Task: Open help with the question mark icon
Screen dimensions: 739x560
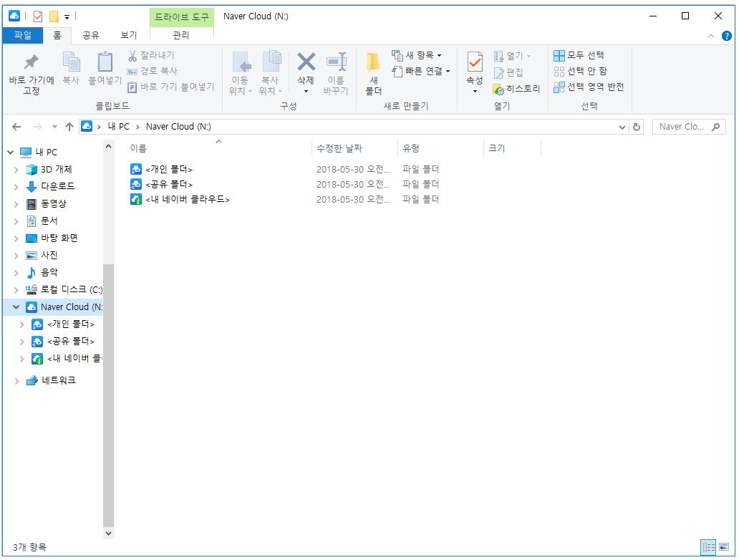Action: [727, 36]
